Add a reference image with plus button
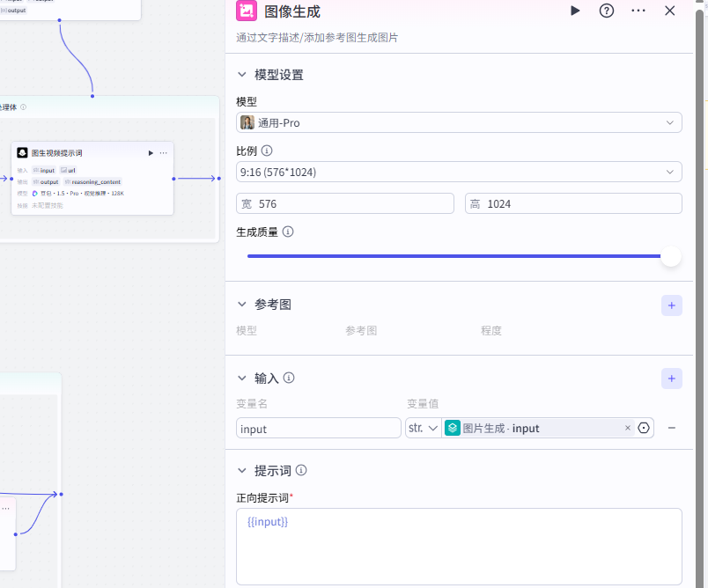This screenshot has width=708, height=588. coord(671,305)
